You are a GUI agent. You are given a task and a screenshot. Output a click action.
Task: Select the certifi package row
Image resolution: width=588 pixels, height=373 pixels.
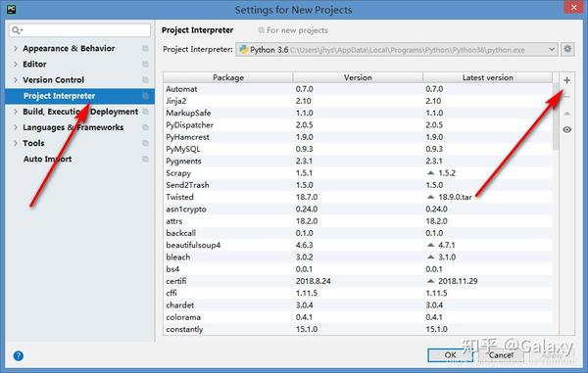coord(358,281)
